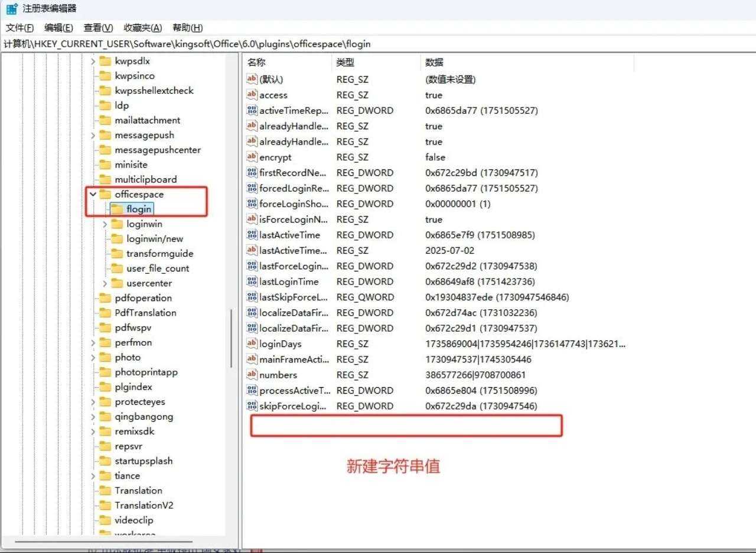
Task: Click the string icon beside the access value
Action: pos(252,95)
